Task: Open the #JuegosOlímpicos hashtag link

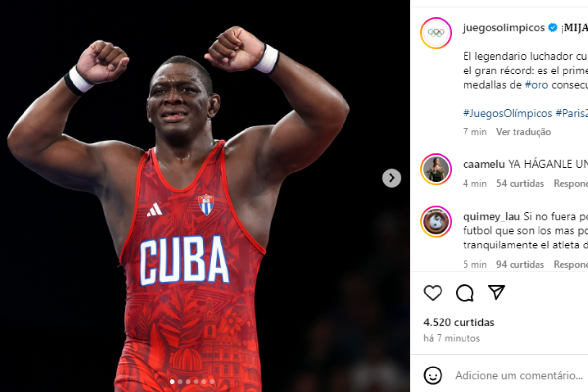Action: point(508,113)
